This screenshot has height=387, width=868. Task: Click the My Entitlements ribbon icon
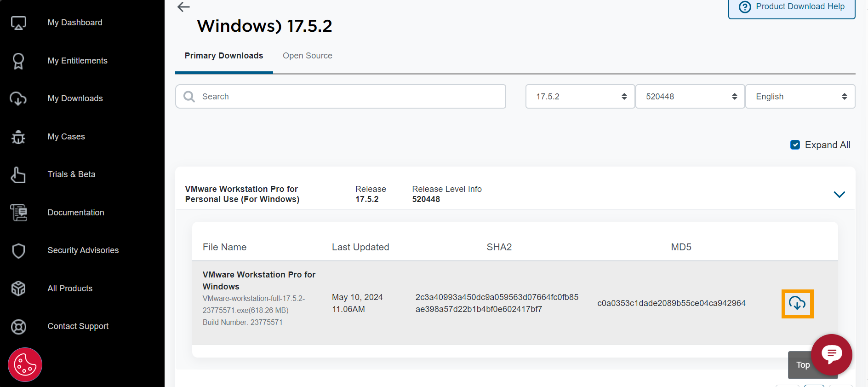18,61
